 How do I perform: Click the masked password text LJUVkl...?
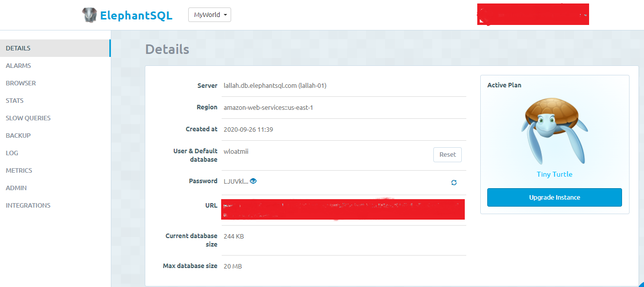(x=236, y=181)
